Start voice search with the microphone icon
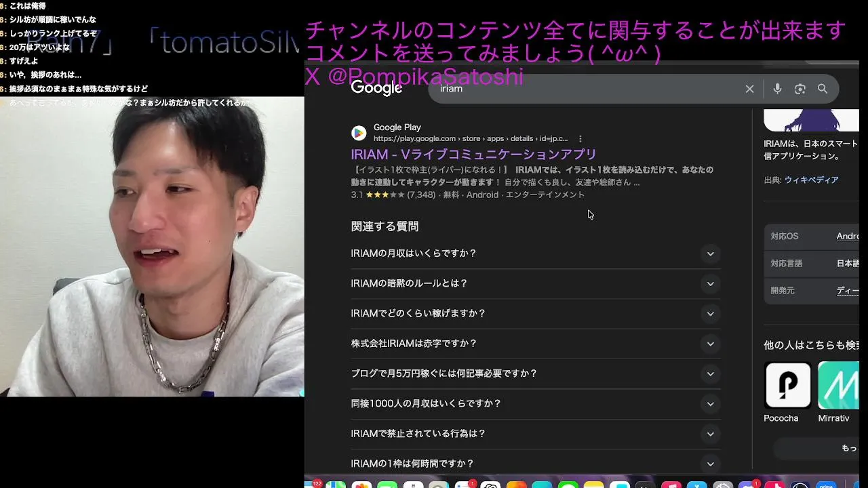868x488 pixels. click(777, 89)
